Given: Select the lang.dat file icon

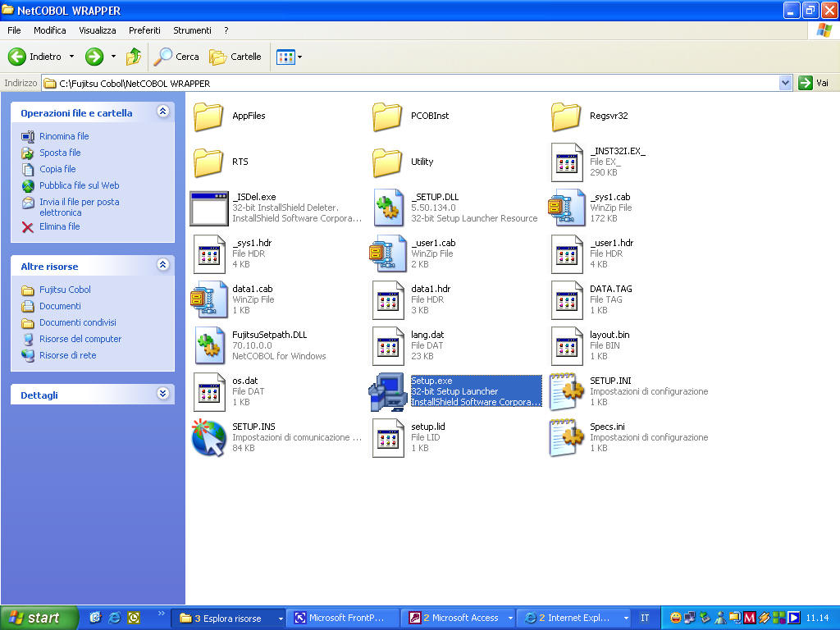Looking at the screenshot, I should click(388, 347).
